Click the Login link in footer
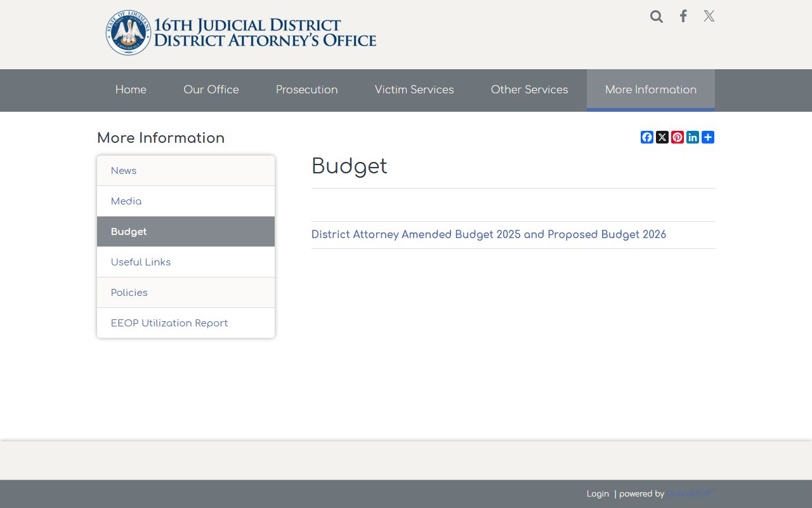This screenshot has height=508, width=812. 598,494
